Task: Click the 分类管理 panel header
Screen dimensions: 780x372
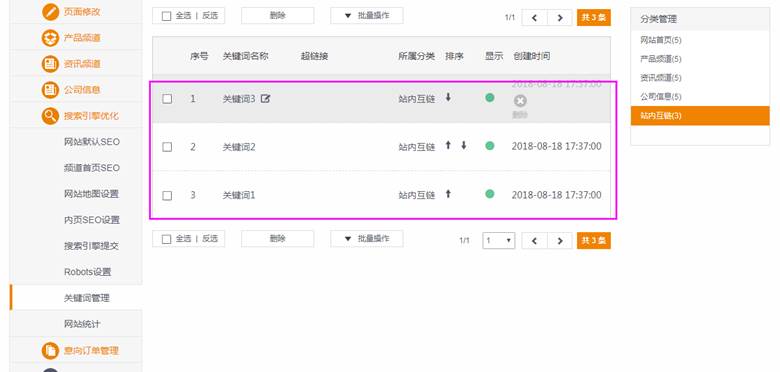Action: pos(700,19)
